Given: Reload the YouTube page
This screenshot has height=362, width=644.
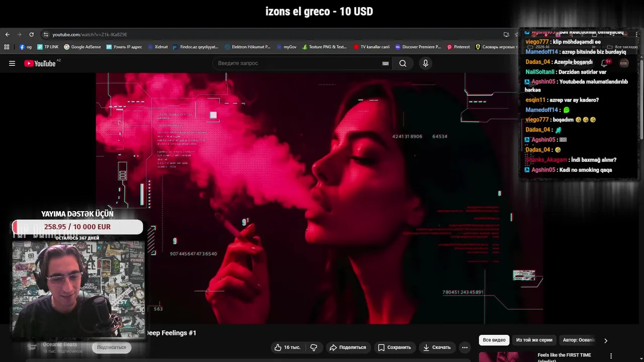Looking at the screenshot, I should [x=31, y=34].
